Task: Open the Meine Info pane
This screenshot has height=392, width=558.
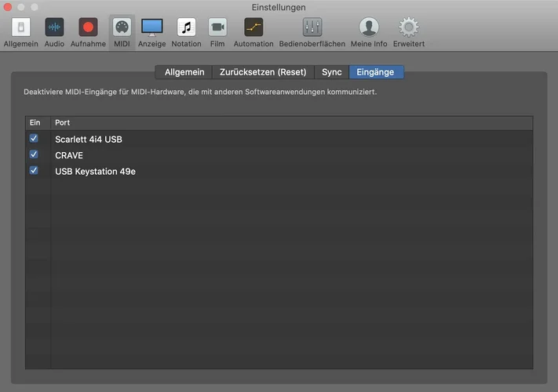Action: (369, 32)
